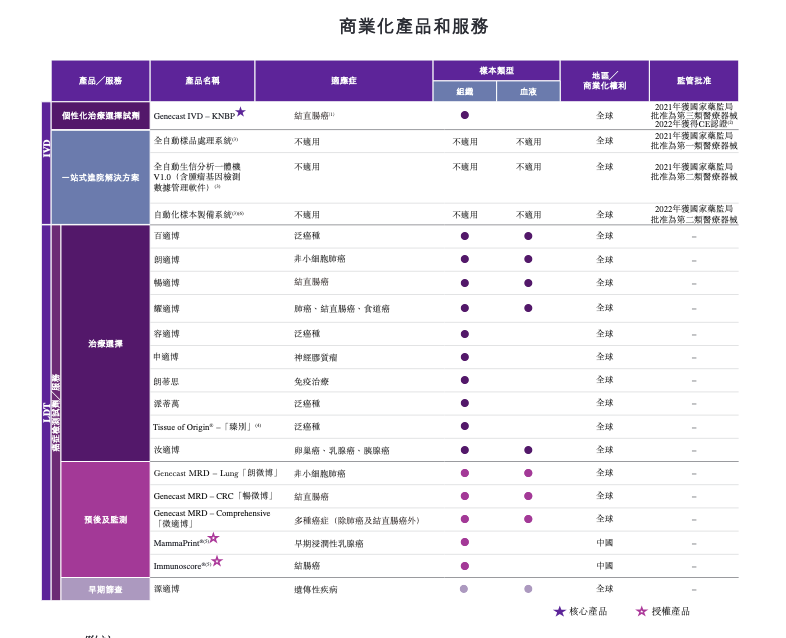Click the 組織 dot for Genecast MRD – Lung

click(x=464, y=473)
